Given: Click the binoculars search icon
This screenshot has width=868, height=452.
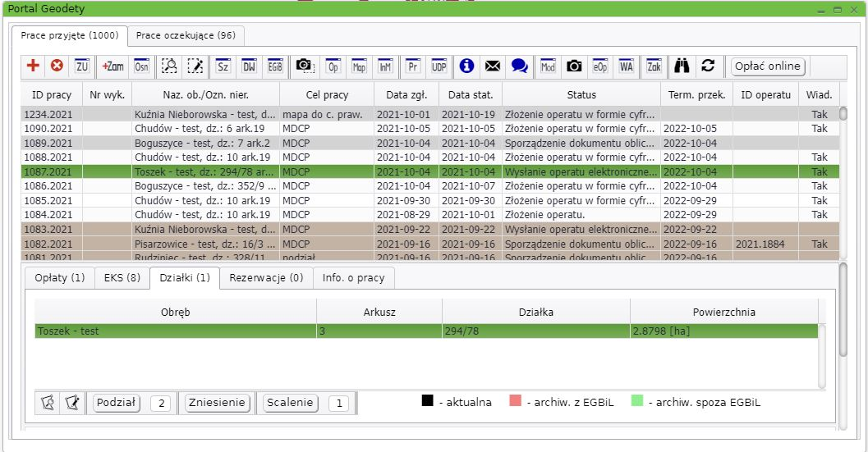Looking at the screenshot, I should (682, 66).
